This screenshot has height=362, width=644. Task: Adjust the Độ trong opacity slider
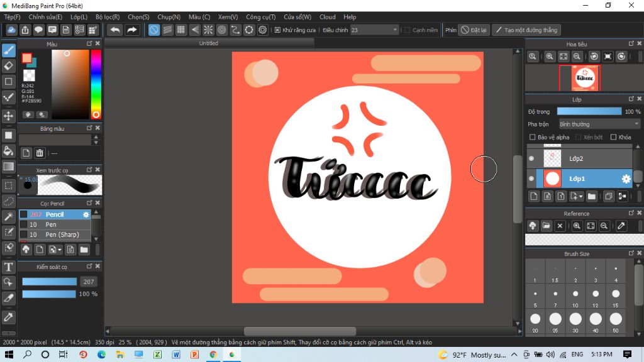[x=589, y=111]
